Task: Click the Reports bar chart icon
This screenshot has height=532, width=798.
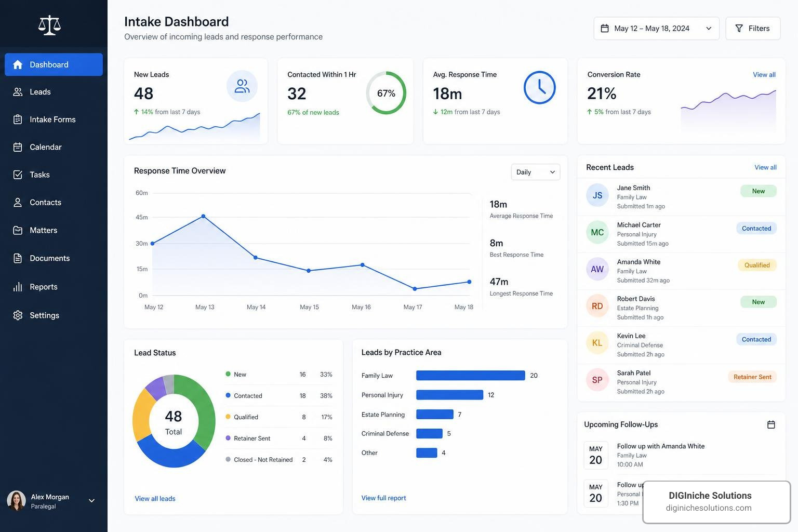Action: click(18, 287)
